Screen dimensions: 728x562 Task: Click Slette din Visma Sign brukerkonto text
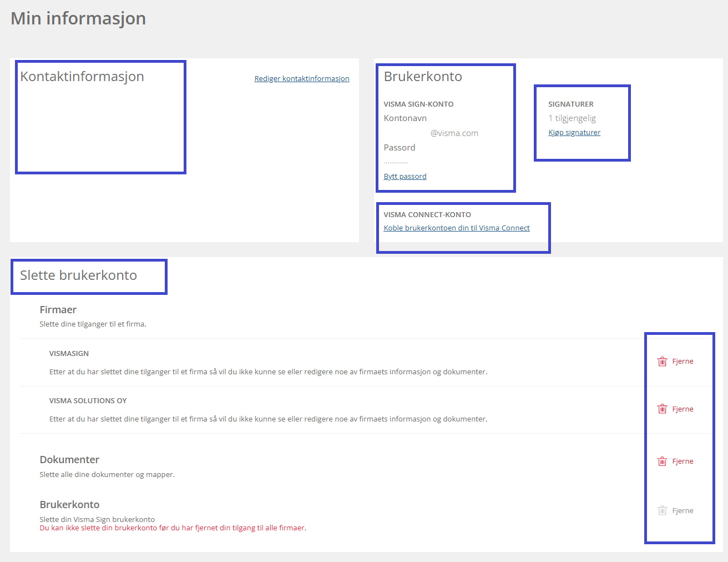coord(97,520)
